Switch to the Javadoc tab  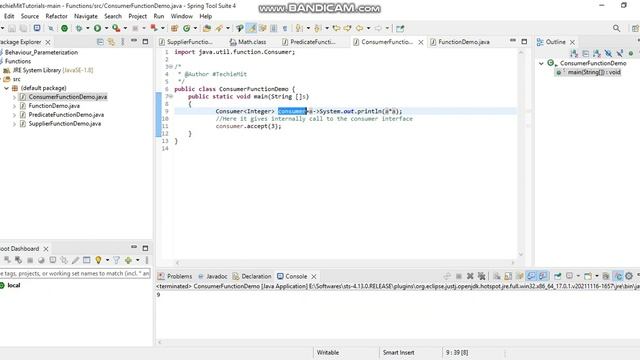point(213,276)
